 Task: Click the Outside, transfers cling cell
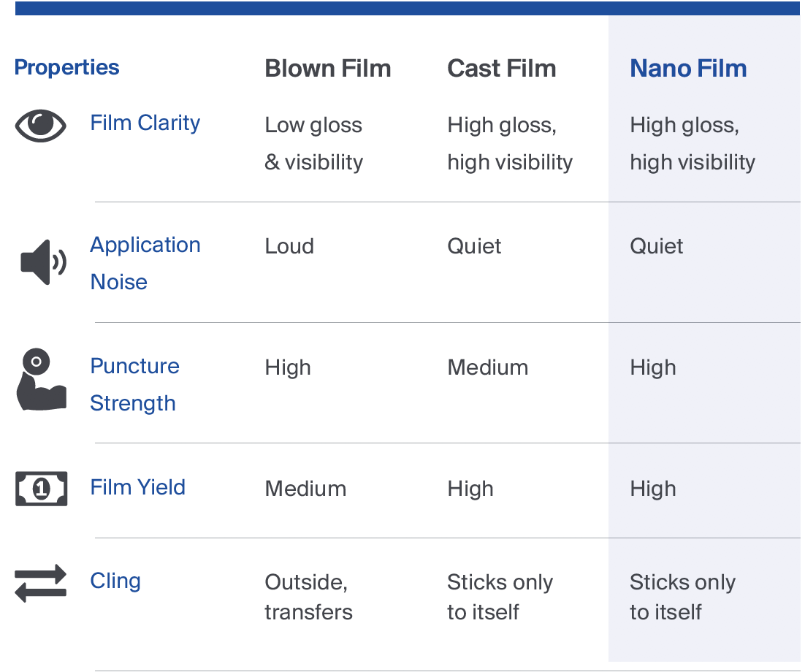click(x=308, y=597)
